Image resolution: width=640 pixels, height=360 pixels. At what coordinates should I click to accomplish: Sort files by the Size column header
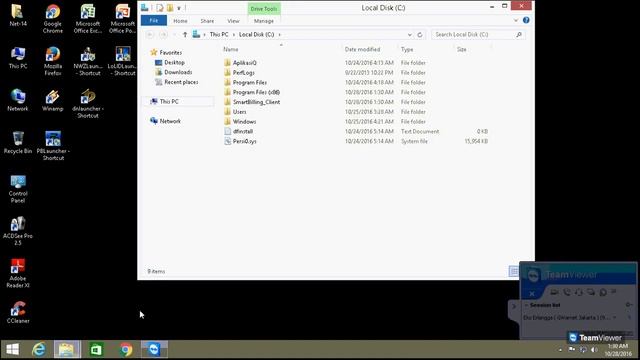462,49
